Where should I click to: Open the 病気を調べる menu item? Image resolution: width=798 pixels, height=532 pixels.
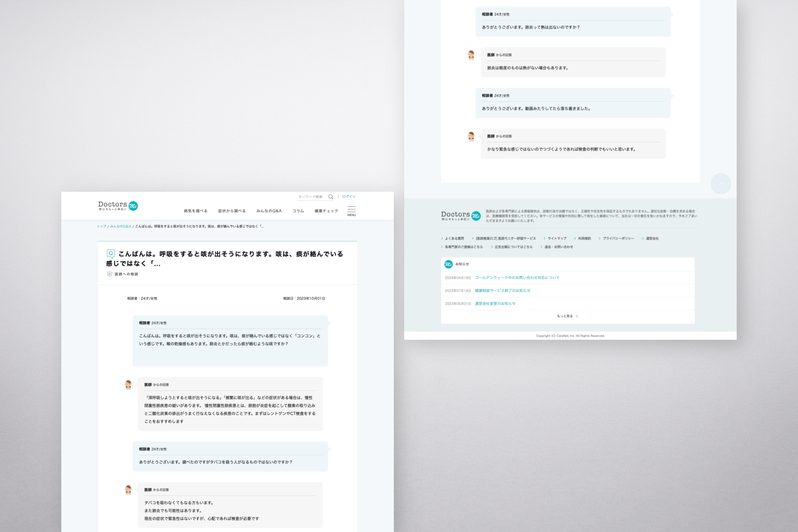(195, 211)
